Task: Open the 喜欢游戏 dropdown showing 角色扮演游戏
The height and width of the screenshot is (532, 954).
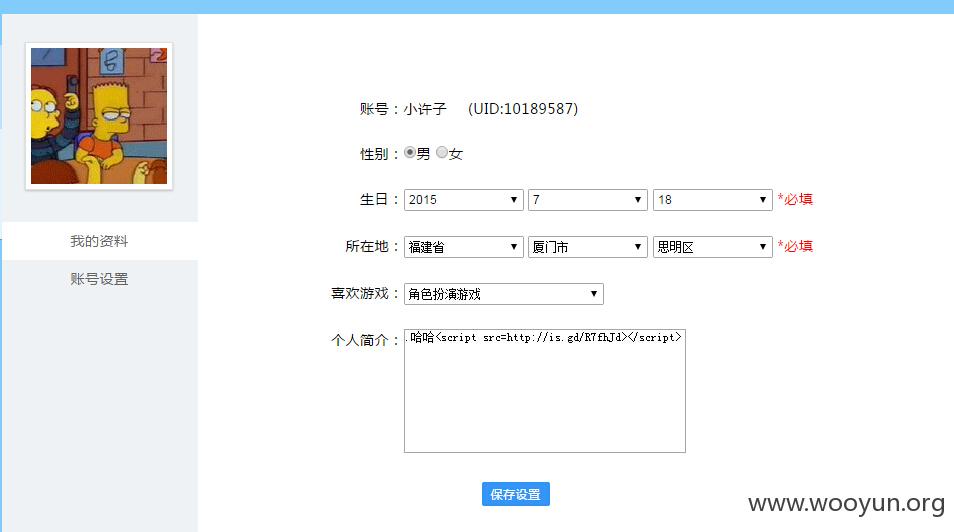Action: 504,294
